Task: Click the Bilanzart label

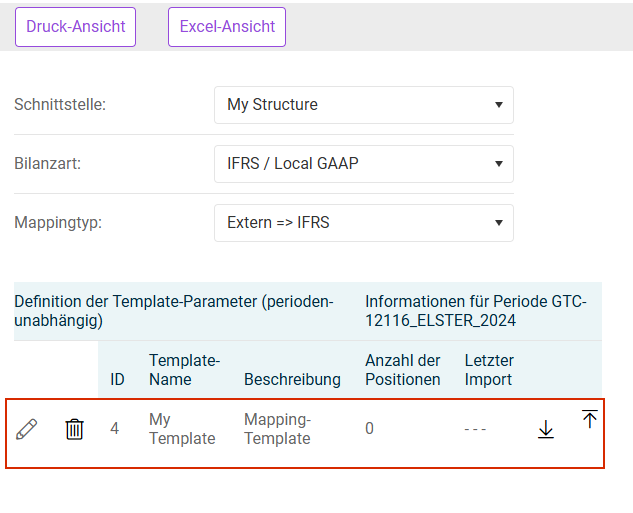Action: (48, 163)
